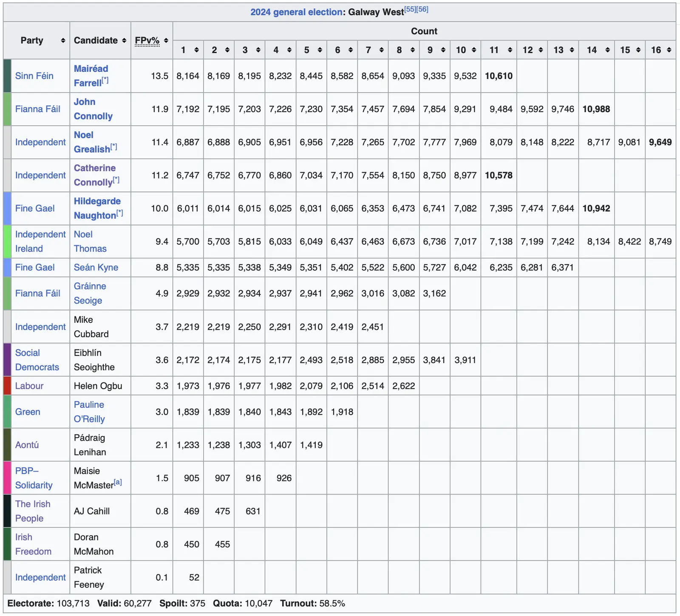Open Catherine Connolly's candidate link
This screenshot has height=616, width=680.
(x=94, y=168)
